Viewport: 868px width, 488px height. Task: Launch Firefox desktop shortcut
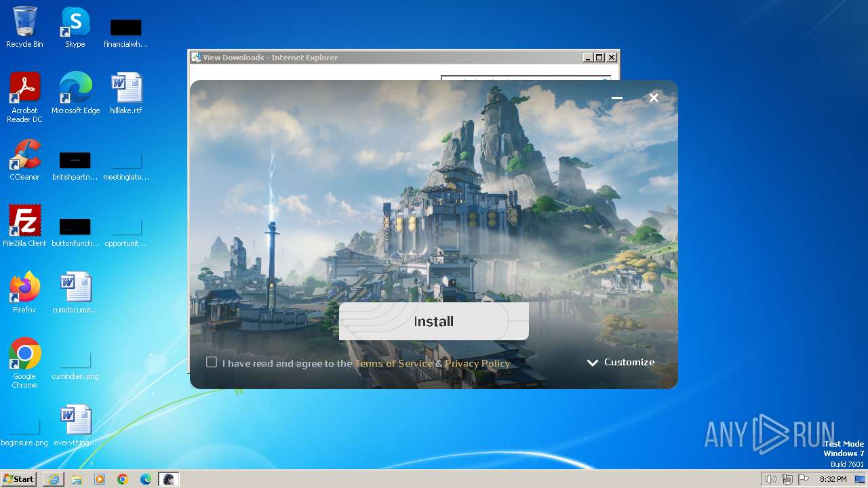24,293
